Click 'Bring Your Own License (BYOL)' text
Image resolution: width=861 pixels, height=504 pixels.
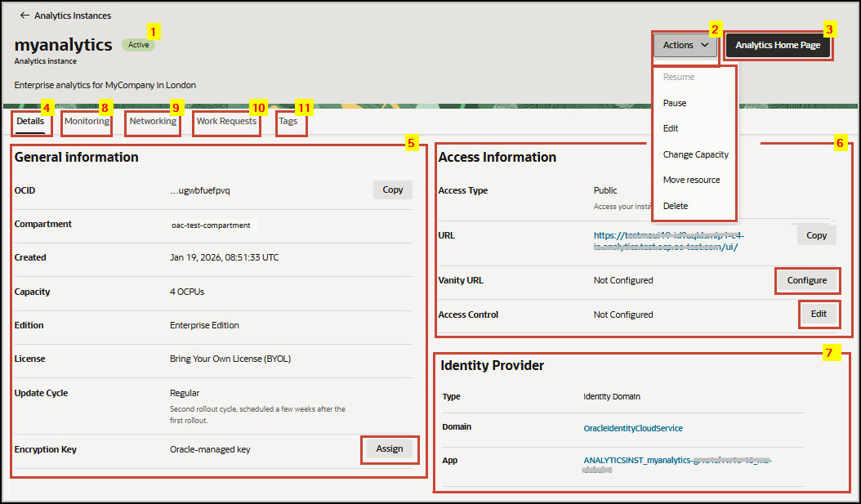pos(230,359)
